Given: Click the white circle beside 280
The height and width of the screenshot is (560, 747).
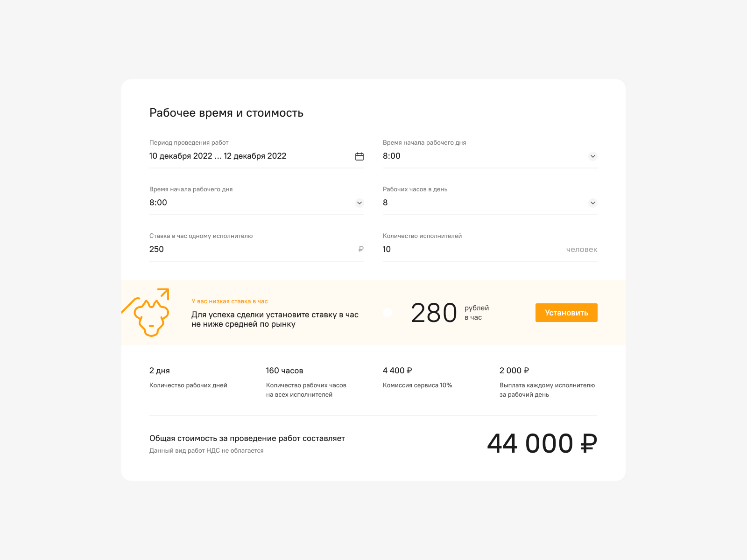Looking at the screenshot, I should [x=388, y=313].
